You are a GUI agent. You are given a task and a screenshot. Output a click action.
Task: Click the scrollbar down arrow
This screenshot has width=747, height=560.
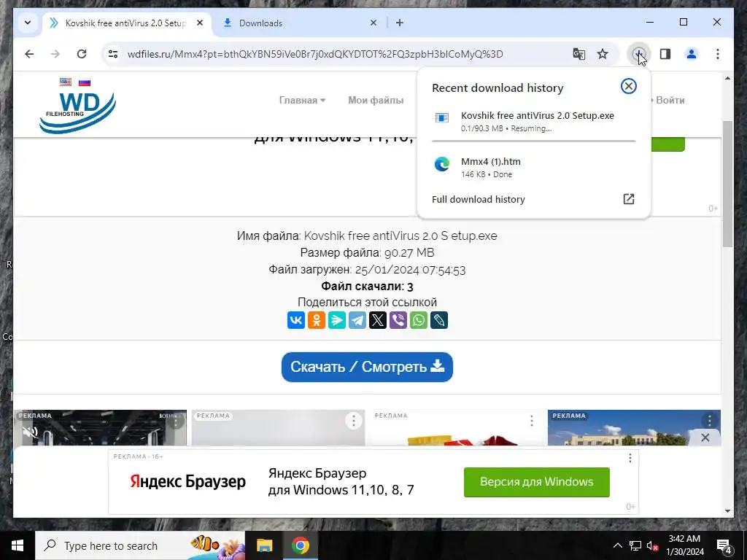pos(727,511)
